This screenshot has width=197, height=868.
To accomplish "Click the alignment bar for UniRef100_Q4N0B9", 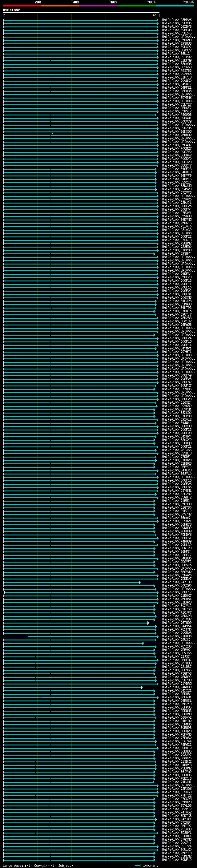I will [73, 687].
